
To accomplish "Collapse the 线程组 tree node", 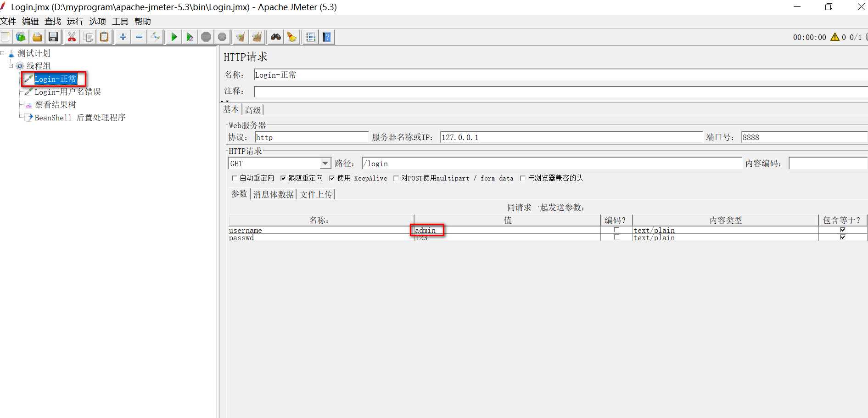I will point(11,66).
